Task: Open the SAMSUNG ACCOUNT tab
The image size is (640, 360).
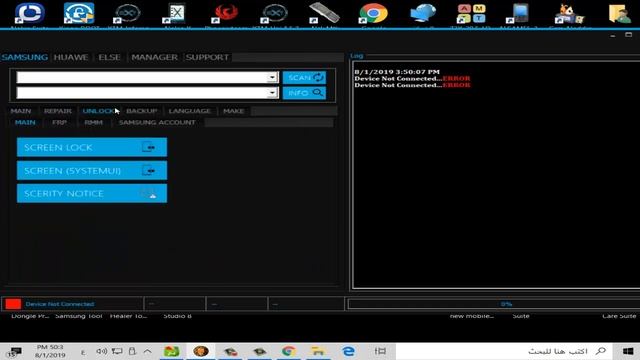Action: click(157, 122)
